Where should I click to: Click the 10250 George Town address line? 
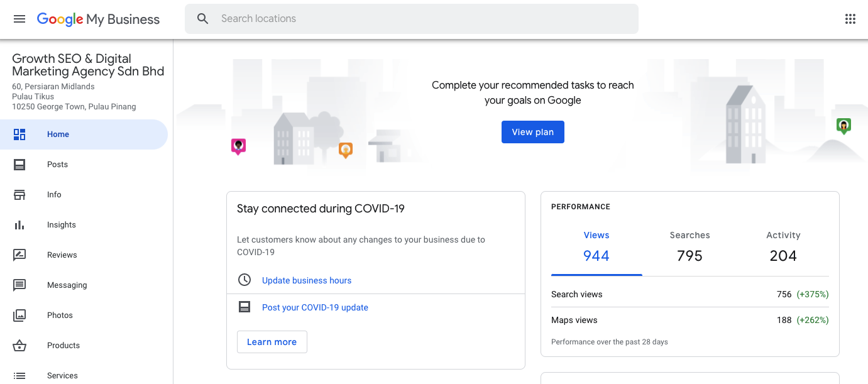point(74,107)
